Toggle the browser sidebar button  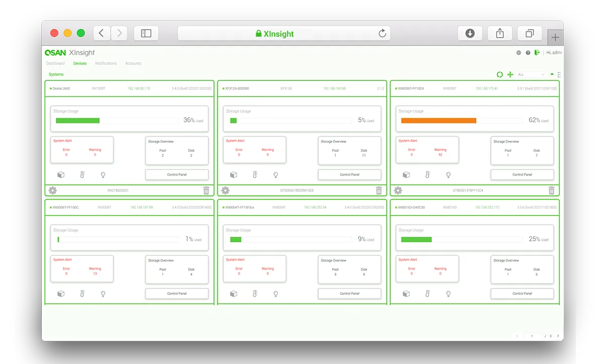coord(146,33)
